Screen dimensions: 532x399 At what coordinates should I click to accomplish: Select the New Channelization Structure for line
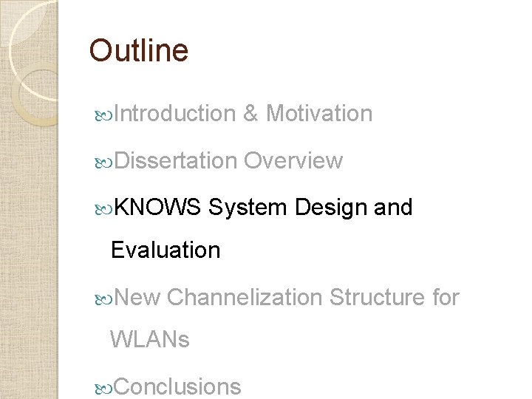point(287,297)
